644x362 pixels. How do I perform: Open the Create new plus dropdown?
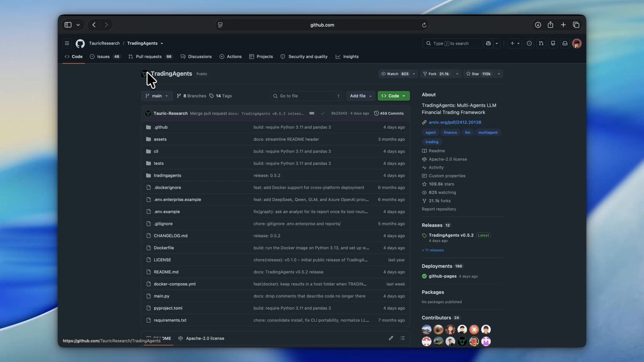click(x=514, y=43)
